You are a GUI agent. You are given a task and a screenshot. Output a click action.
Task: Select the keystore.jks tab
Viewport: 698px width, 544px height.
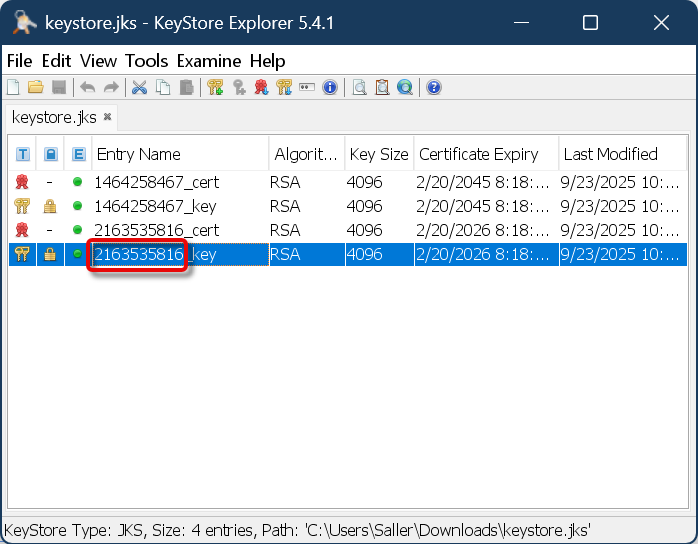click(x=54, y=117)
